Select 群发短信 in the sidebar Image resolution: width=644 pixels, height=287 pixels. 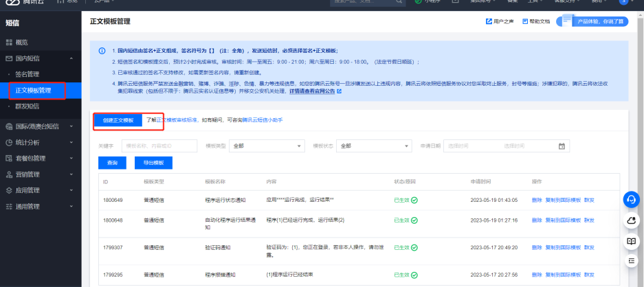pyautogui.click(x=27, y=106)
